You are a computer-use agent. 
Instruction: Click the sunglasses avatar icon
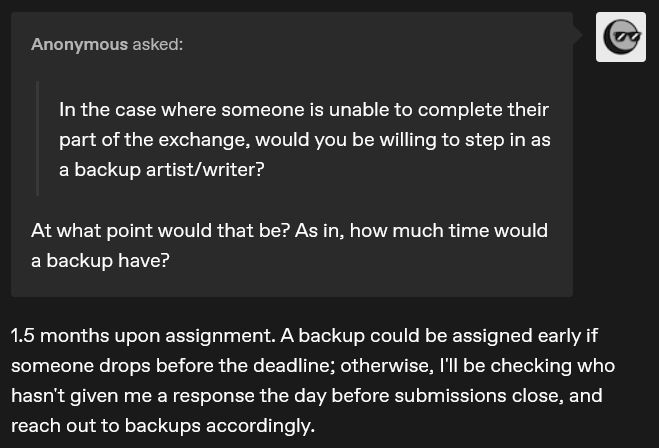(x=621, y=37)
